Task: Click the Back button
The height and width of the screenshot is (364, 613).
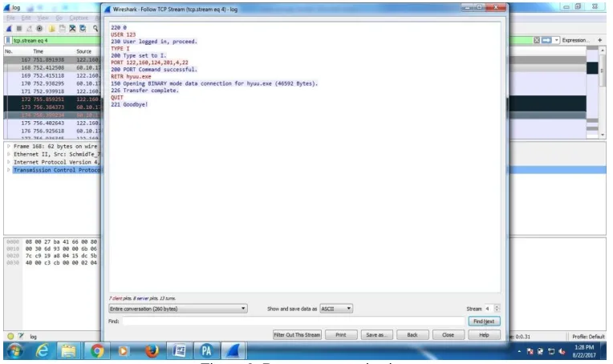Action: [412, 334]
